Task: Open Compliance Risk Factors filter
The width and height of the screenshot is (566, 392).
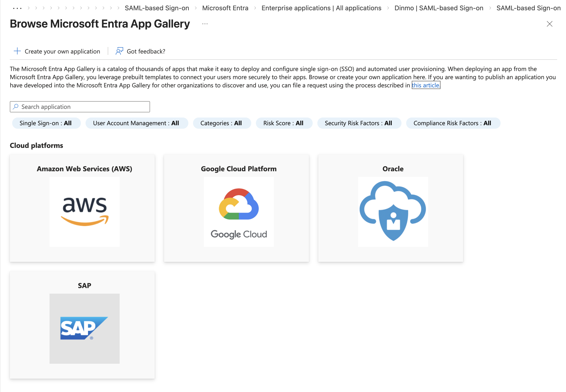Action: click(453, 123)
